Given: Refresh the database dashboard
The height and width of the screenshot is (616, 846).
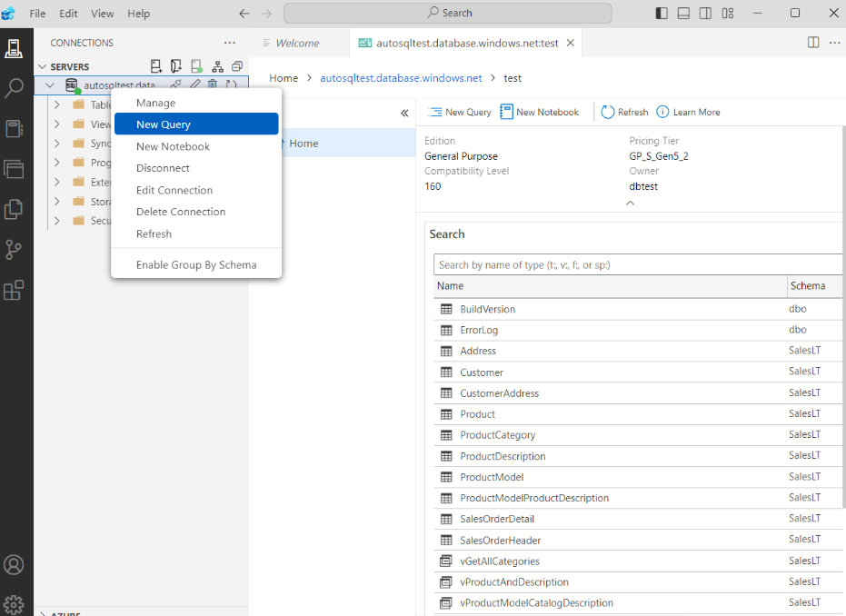Looking at the screenshot, I should pos(624,112).
